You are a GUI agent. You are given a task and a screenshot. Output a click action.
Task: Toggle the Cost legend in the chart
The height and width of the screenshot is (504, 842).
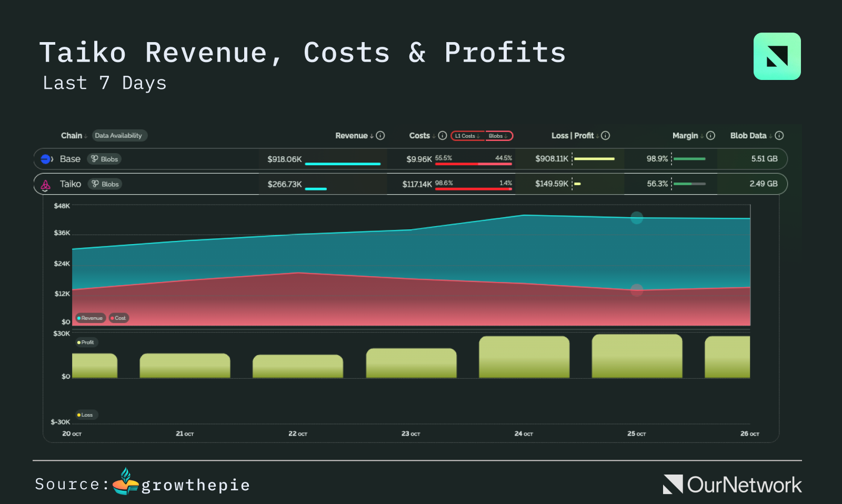[x=119, y=318]
